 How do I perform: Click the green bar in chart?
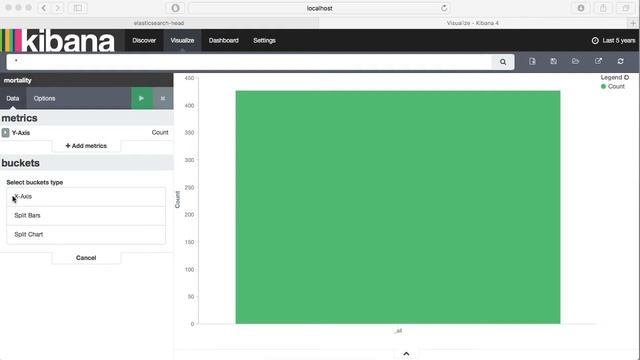click(398, 207)
